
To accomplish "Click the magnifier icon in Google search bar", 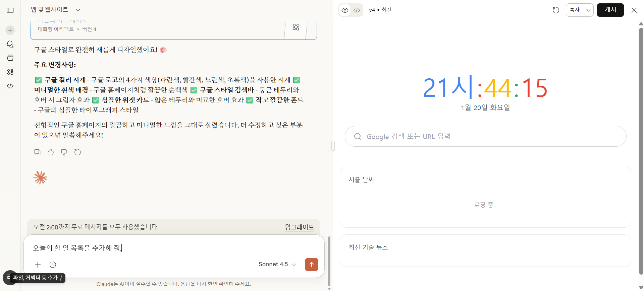I will (358, 136).
